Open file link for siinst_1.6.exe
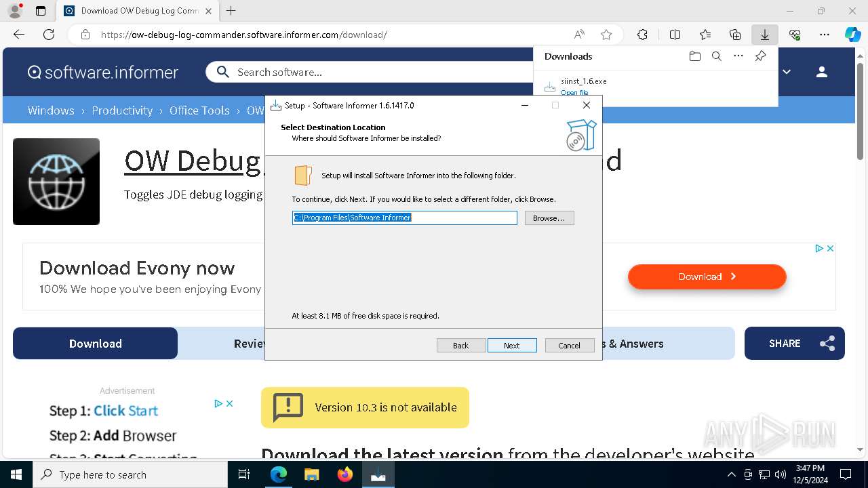 click(574, 92)
